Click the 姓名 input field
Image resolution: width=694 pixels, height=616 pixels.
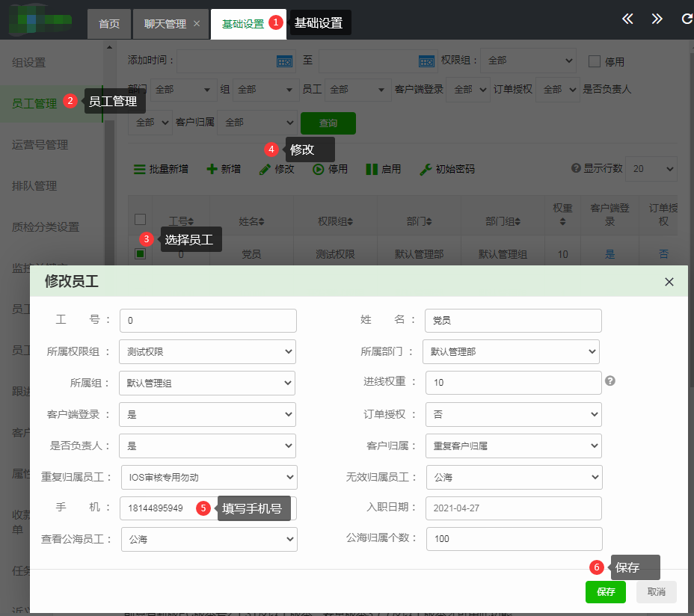coord(512,320)
